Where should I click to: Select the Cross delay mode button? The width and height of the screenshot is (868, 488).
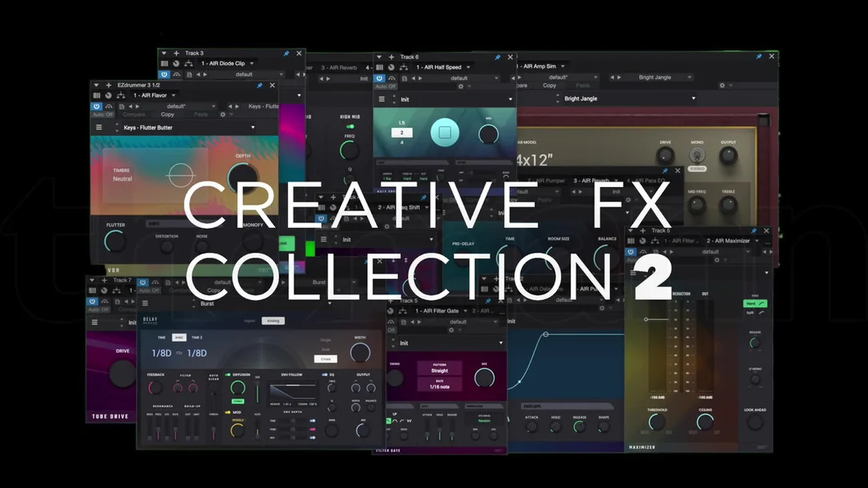[325, 359]
